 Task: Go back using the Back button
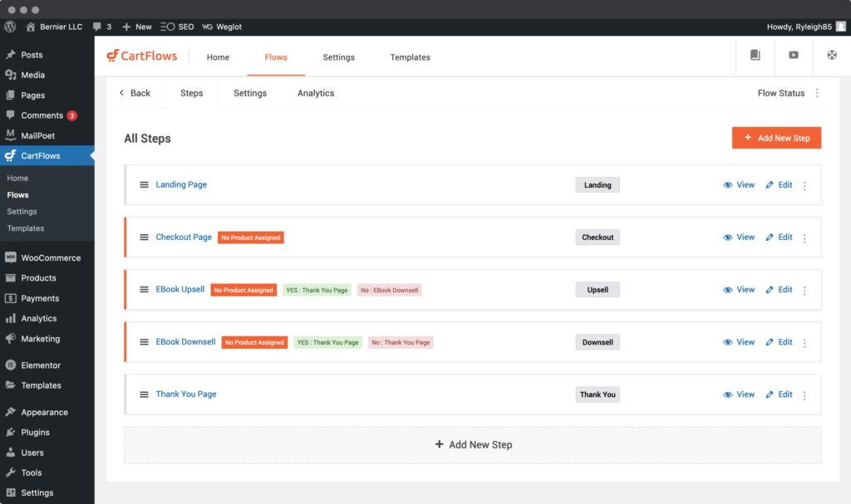point(135,93)
